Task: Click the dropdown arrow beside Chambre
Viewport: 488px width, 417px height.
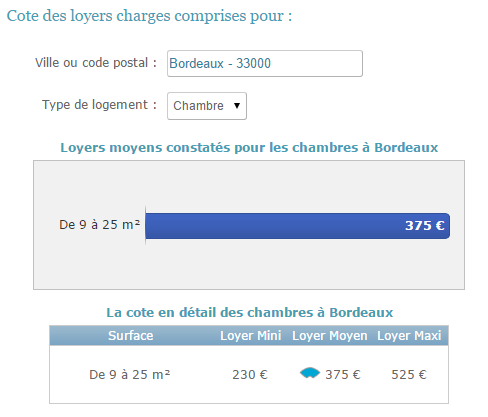Action: coord(237,106)
